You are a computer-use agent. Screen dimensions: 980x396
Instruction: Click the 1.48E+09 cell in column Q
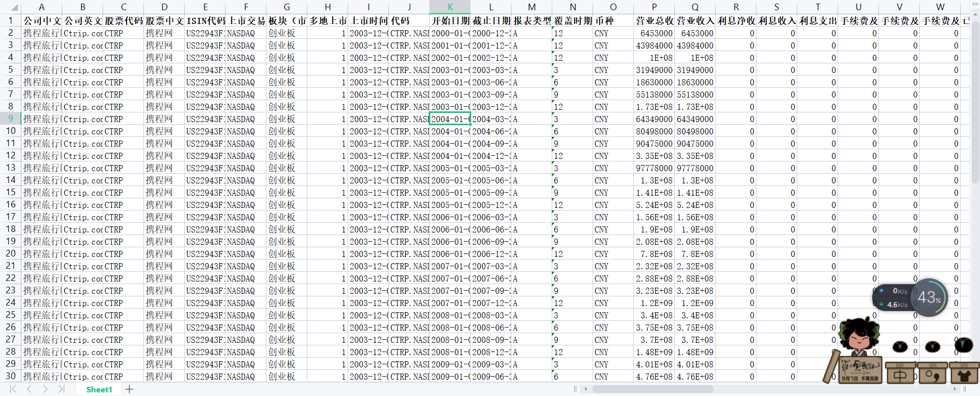click(x=695, y=352)
